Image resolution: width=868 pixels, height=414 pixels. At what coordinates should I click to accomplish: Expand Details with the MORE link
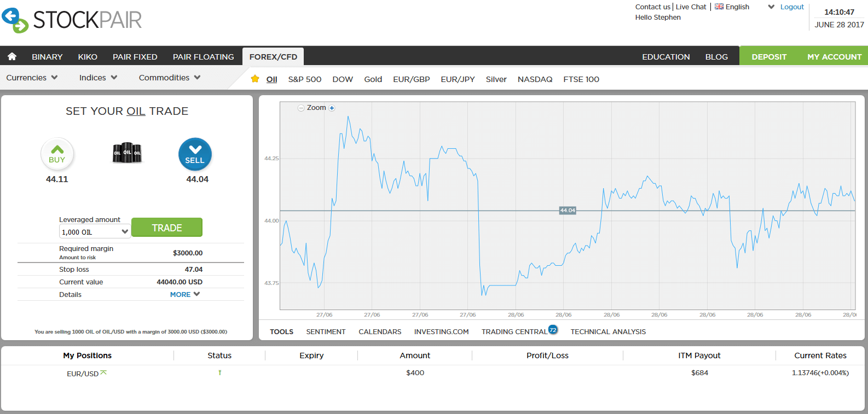[185, 294]
